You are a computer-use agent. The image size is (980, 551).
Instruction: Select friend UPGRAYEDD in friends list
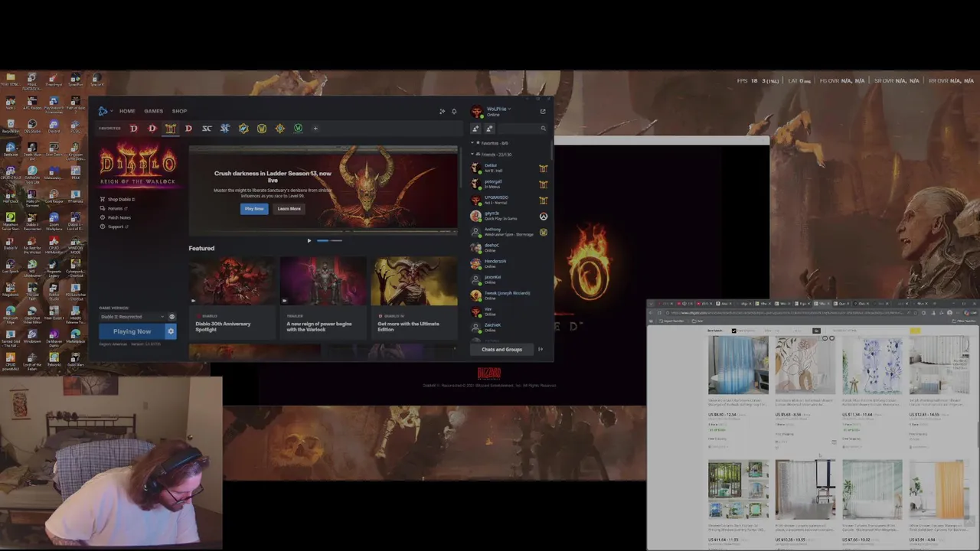[510, 200]
